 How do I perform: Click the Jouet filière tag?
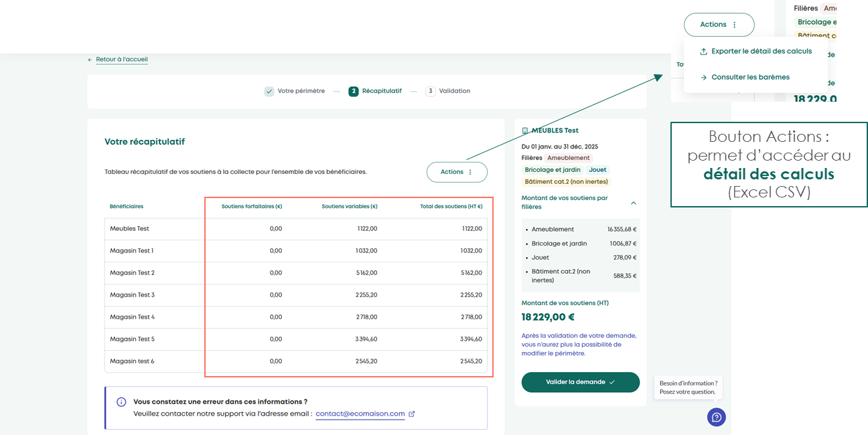[x=597, y=170]
